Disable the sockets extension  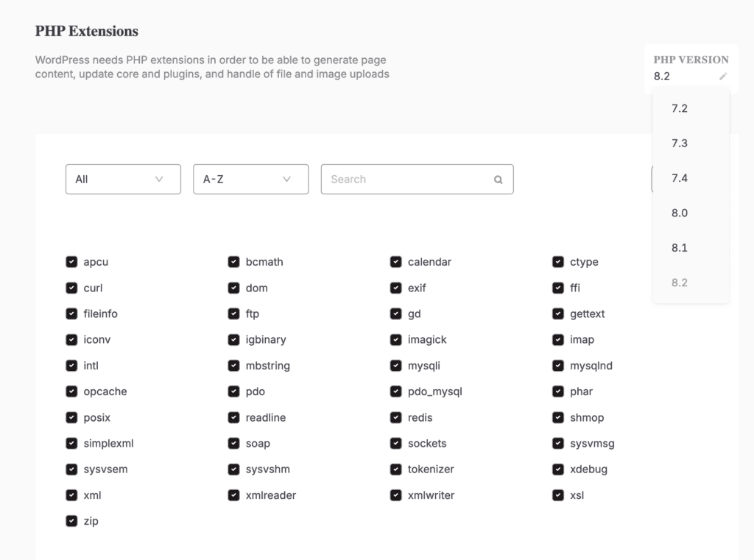[395, 443]
